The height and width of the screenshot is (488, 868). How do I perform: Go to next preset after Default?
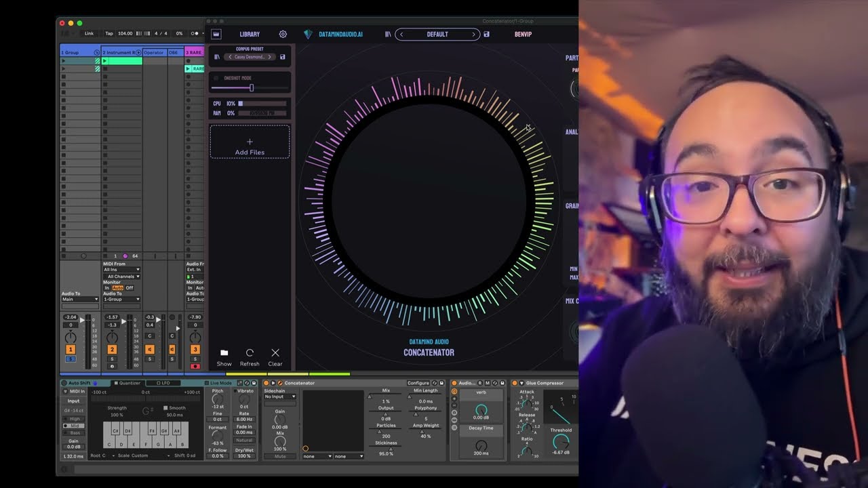(x=473, y=35)
